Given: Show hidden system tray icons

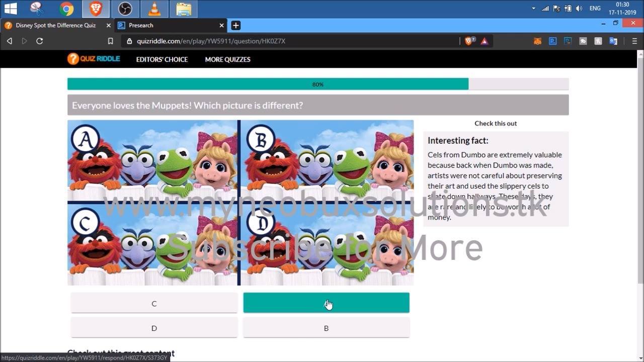Looking at the screenshot, I should tap(533, 9).
